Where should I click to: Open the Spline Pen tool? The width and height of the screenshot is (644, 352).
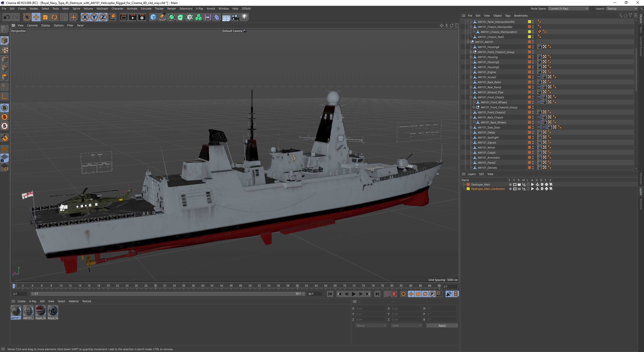tap(163, 17)
